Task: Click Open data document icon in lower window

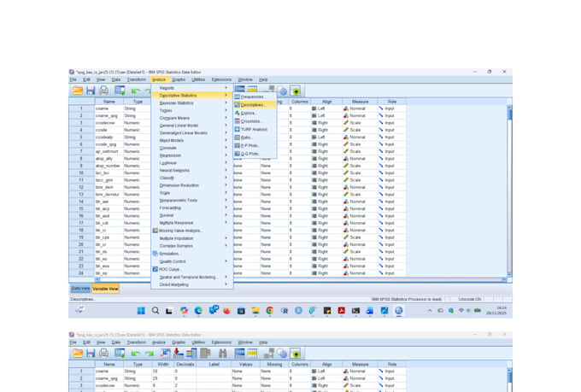Action: pos(78,353)
